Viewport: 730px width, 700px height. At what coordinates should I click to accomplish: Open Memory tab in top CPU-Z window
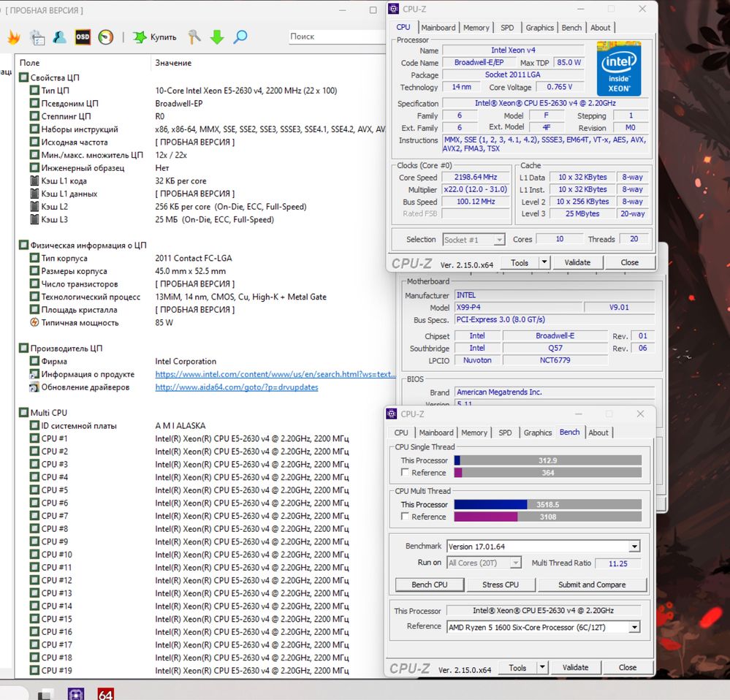(x=476, y=28)
